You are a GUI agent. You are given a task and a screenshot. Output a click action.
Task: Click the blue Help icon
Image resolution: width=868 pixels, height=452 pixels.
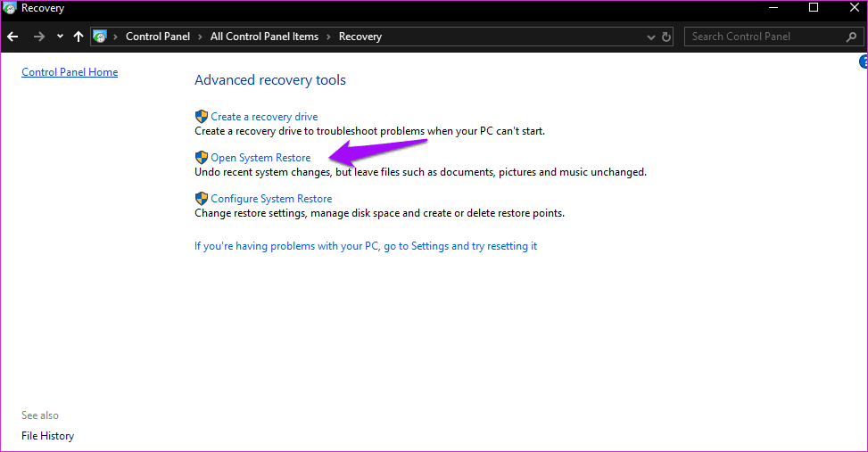point(864,62)
